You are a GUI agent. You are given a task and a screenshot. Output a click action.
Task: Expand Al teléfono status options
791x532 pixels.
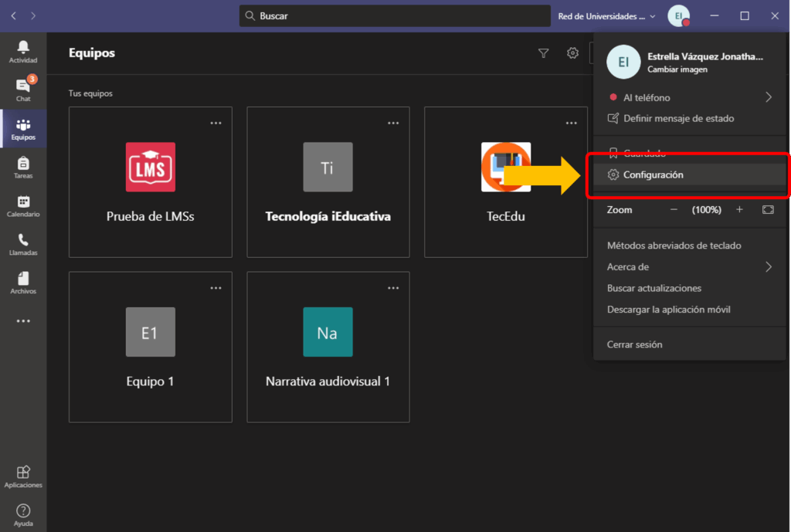768,97
